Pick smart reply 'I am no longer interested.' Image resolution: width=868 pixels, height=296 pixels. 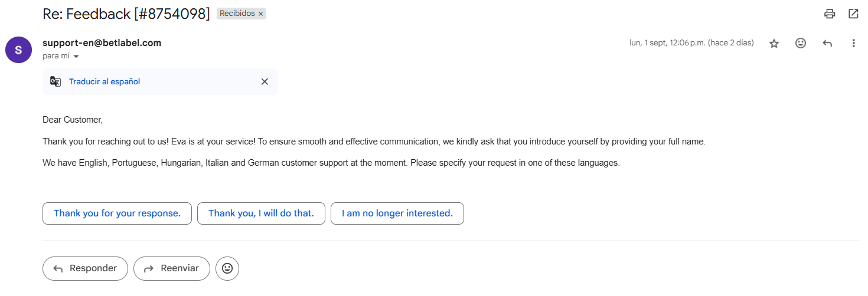397,213
